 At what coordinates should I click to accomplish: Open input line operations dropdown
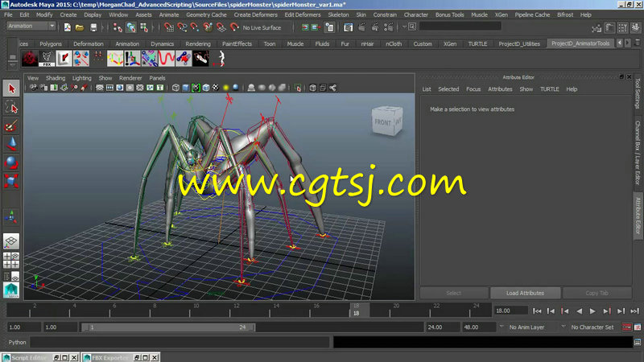click(405, 27)
